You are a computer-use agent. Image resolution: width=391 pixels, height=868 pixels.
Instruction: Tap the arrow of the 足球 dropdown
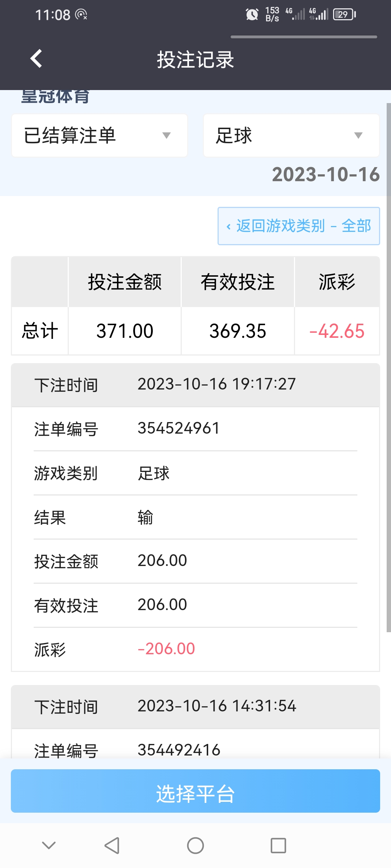(358, 136)
